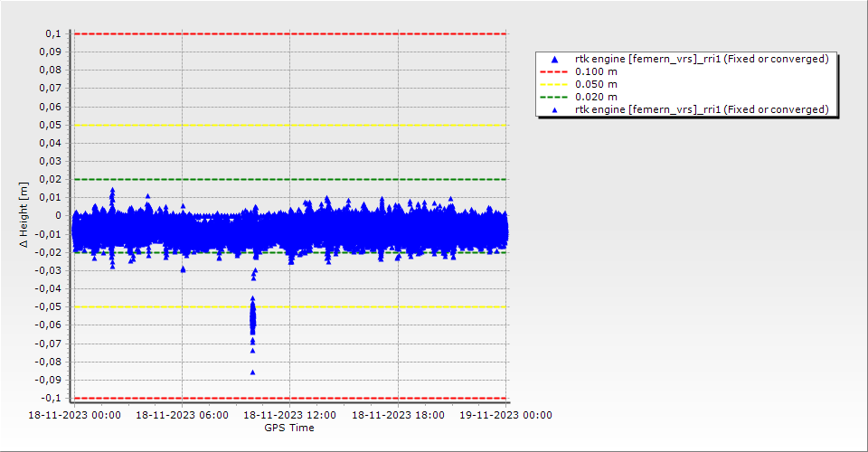Click the green dashed line sample in the legend
Viewport: 868px width, 452px height.
point(555,97)
